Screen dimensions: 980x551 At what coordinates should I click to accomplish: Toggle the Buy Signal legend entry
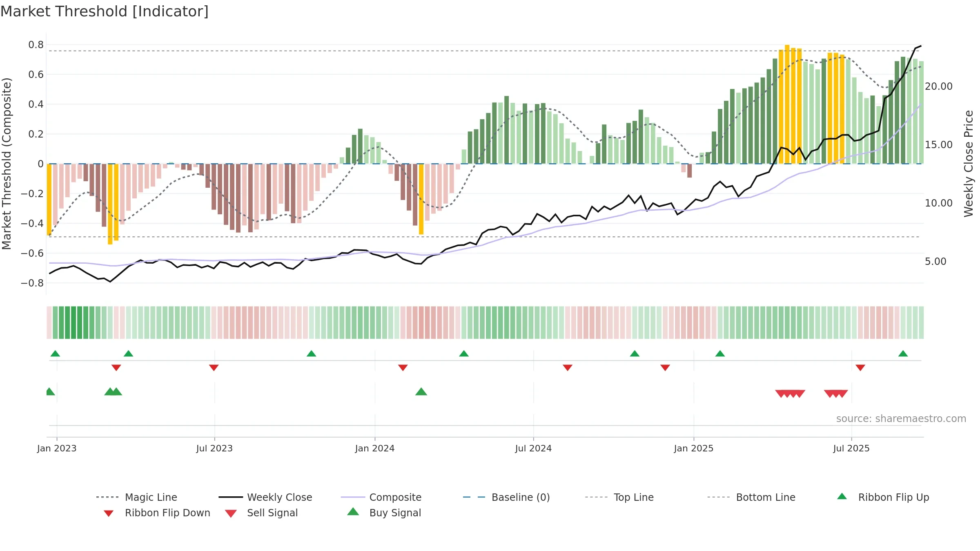pyautogui.click(x=384, y=513)
